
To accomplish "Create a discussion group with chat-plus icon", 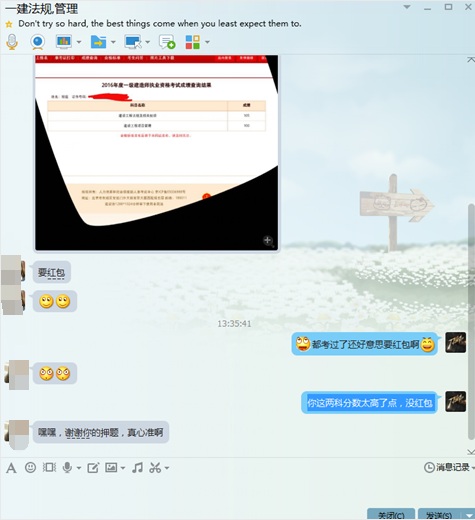I will 167,42.
